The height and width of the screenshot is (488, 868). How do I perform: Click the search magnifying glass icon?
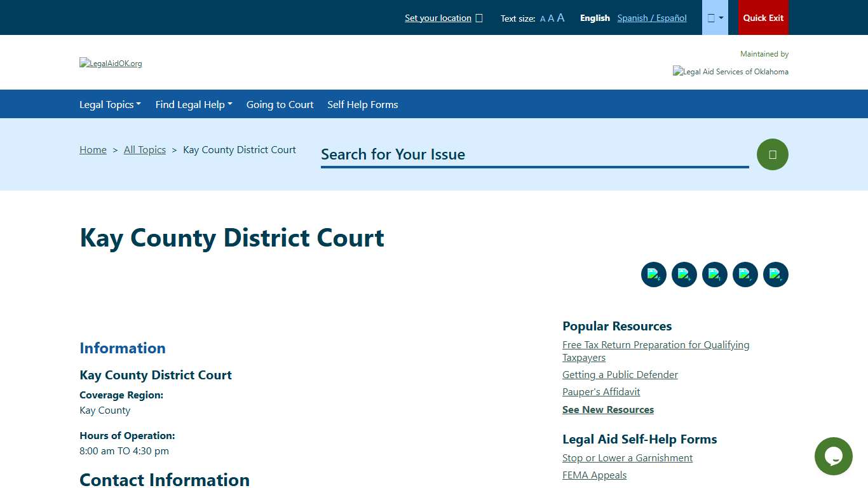click(x=772, y=154)
